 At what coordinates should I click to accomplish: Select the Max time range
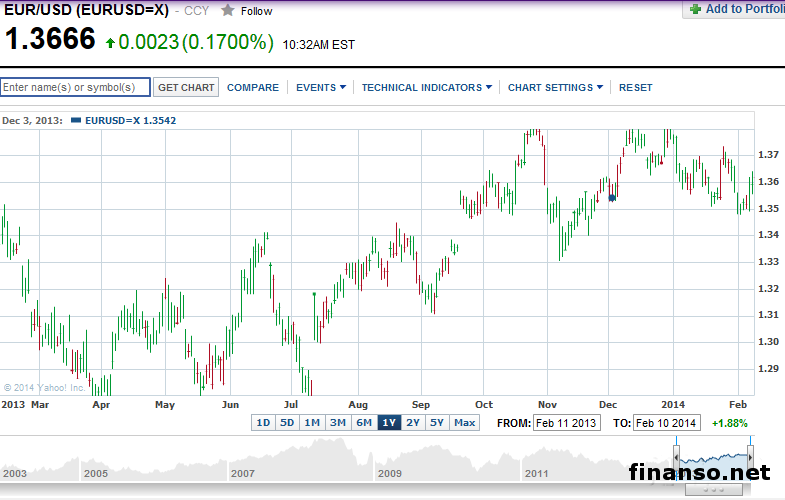(x=464, y=423)
